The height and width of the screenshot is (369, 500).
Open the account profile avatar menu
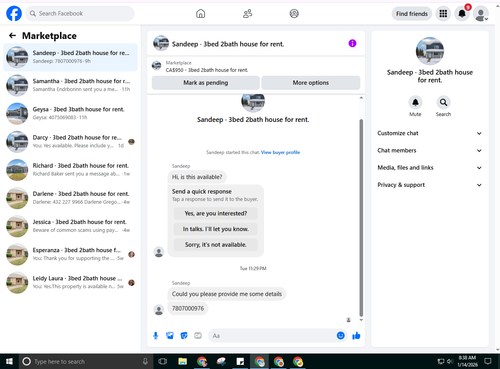[481, 14]
